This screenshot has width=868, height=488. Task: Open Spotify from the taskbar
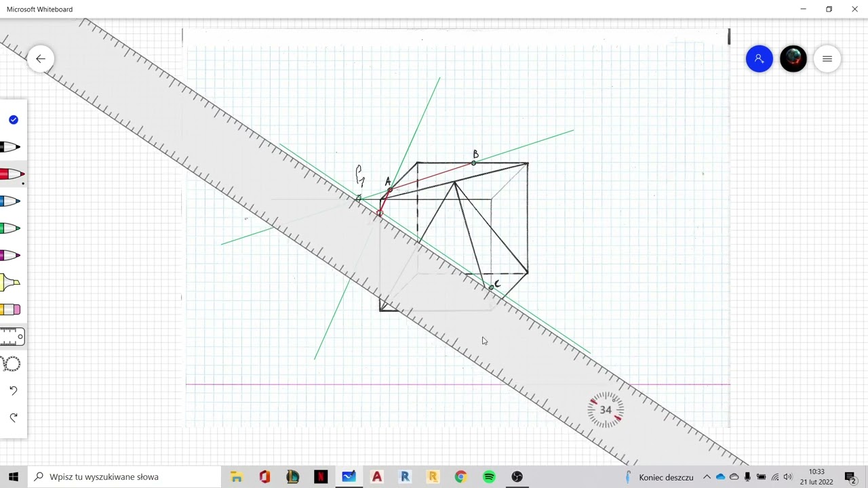(489, 476)
